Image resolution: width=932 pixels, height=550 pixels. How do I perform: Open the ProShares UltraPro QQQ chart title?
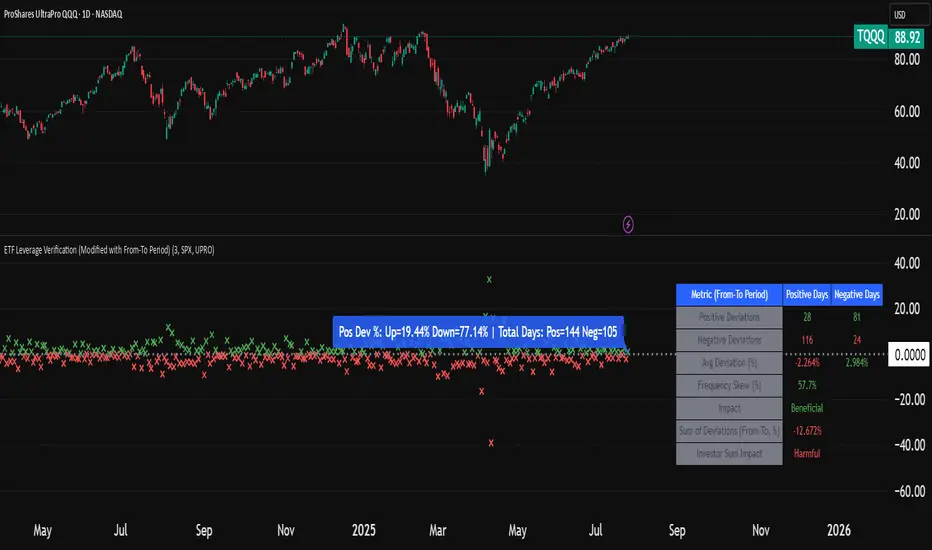[63, 14]
